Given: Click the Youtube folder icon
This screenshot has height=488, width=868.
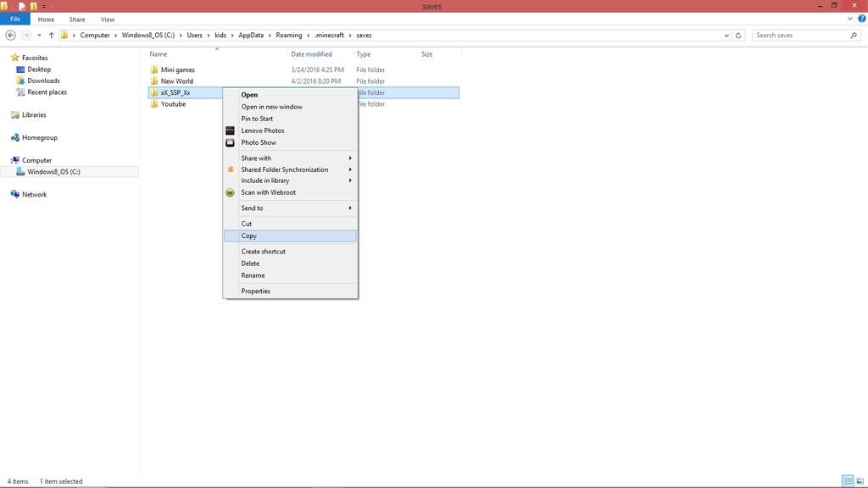Looking at the screenshot, I should click(154, 104).
